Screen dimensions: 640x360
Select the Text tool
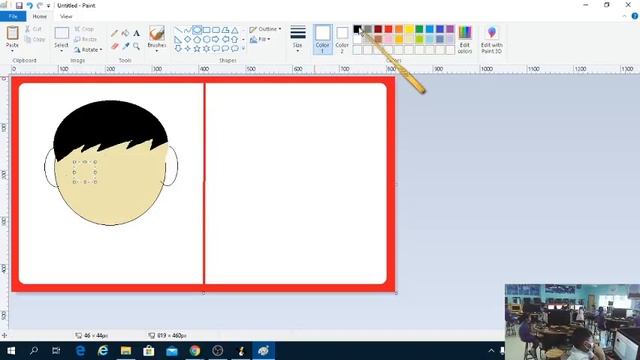click(136, 33)
